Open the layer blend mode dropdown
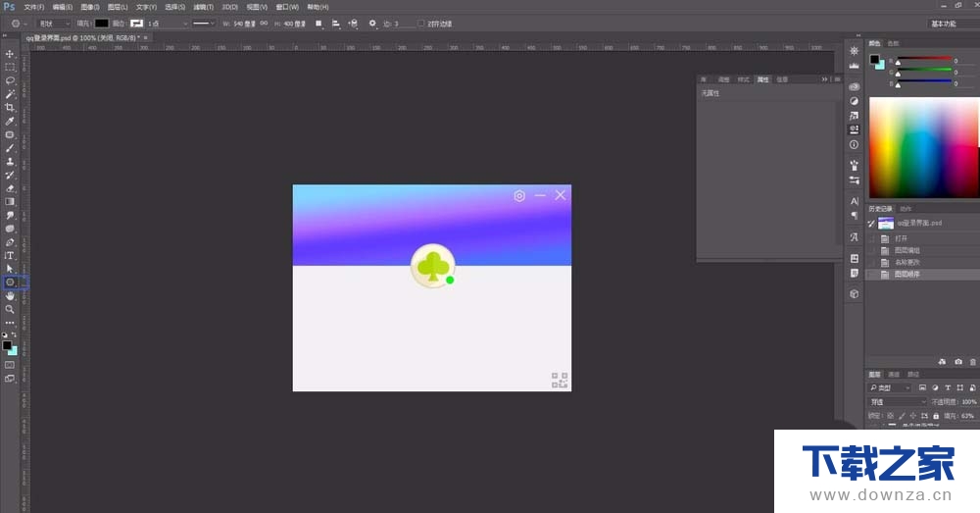Image resolution: width=980 pixels, height=513 pixels. click(x=898, y=401)
